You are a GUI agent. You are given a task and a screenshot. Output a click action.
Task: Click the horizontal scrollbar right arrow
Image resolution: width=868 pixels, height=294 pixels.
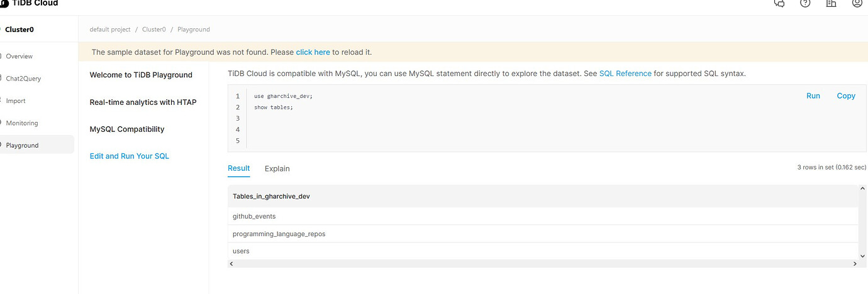point(854,264)
